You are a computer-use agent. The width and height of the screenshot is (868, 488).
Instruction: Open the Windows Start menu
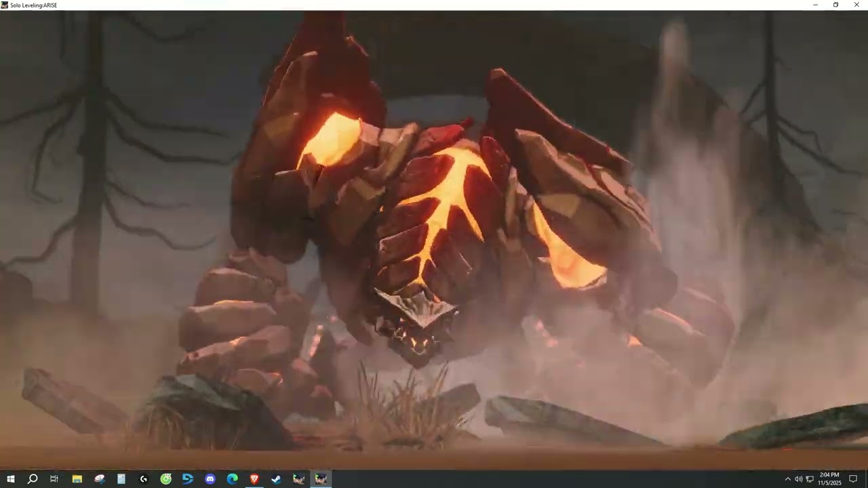(x=10, y=479)
